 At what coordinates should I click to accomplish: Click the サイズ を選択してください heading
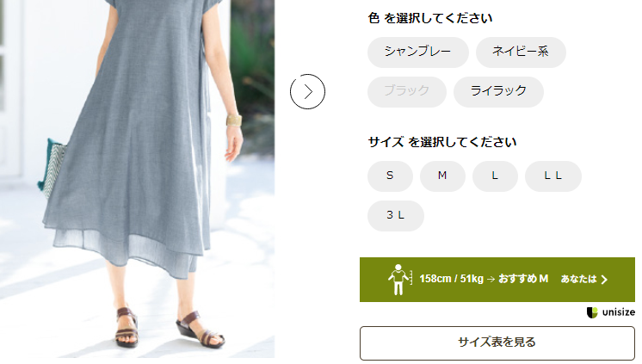(x=442, y=142)
